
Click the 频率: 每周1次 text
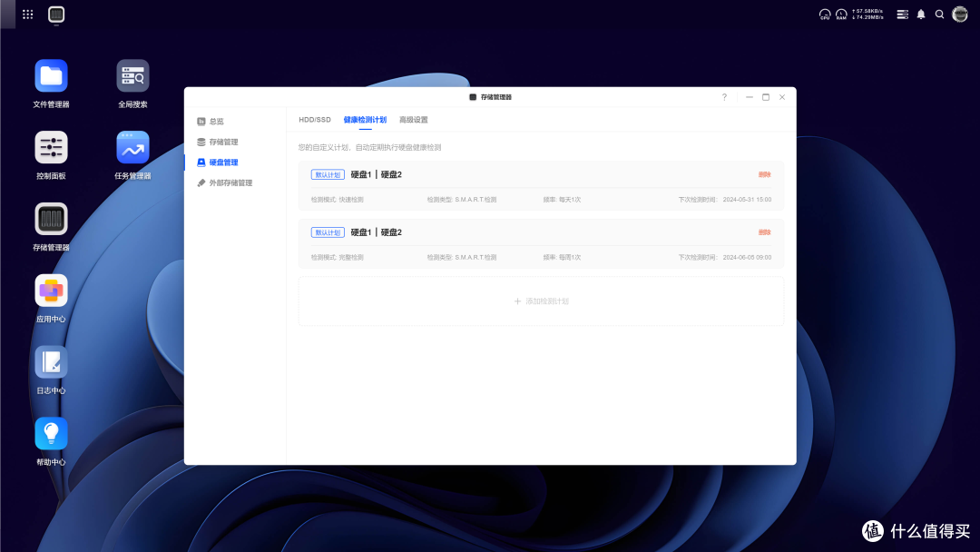pos(562,257)
